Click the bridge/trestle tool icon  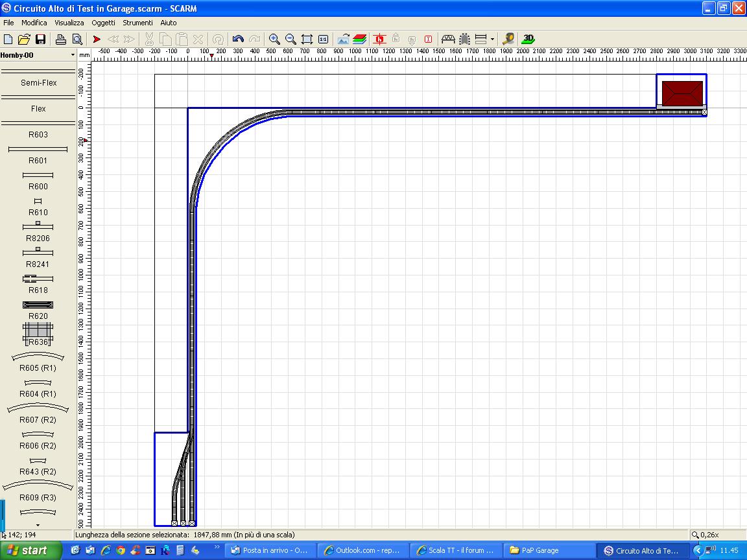tap(448, 39)
